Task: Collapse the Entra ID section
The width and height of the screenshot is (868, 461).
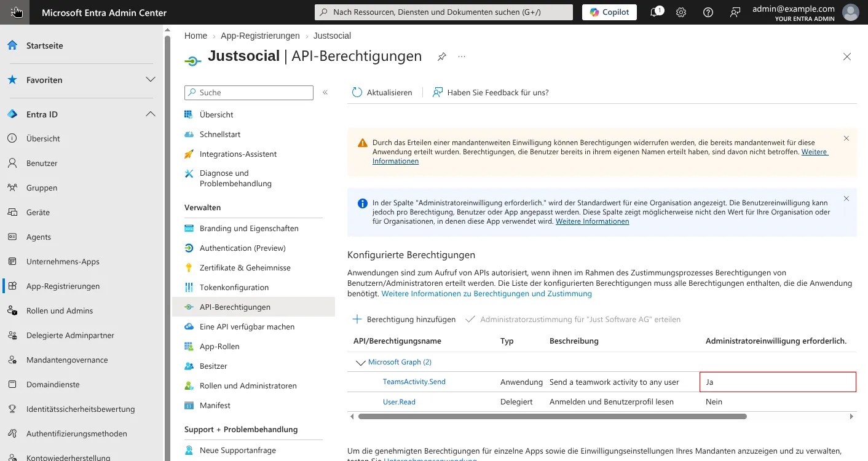Action: point(150,114)
